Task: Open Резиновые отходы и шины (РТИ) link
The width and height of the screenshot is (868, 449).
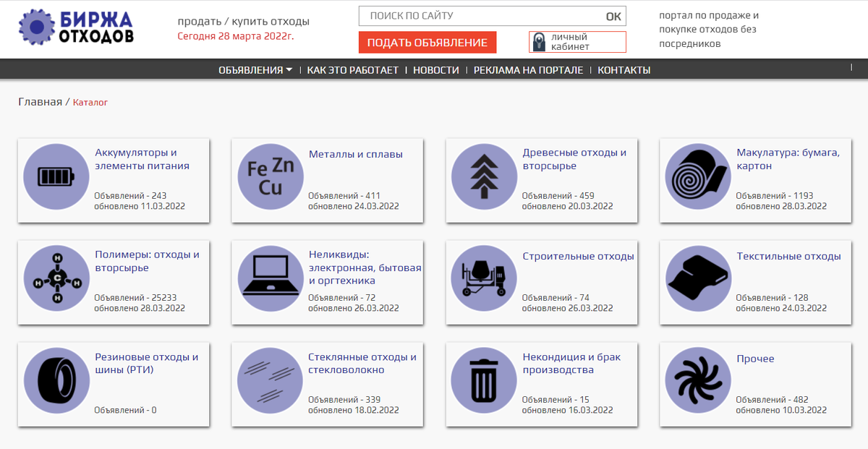Action: [146, 363]
